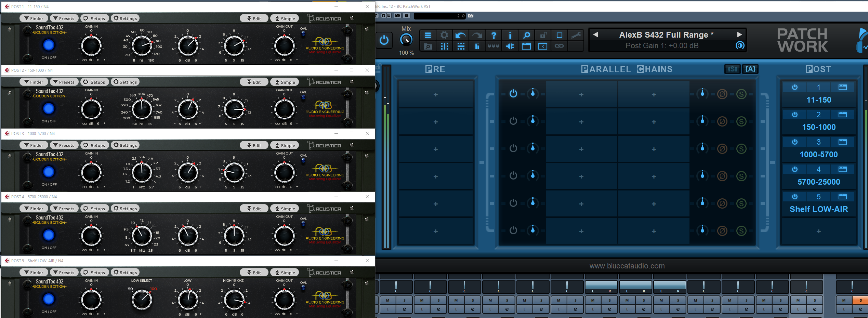Screen dimensions: 868x318
Task: Open Finder dropdown in POST 2 window
Action: click(34, 82)
